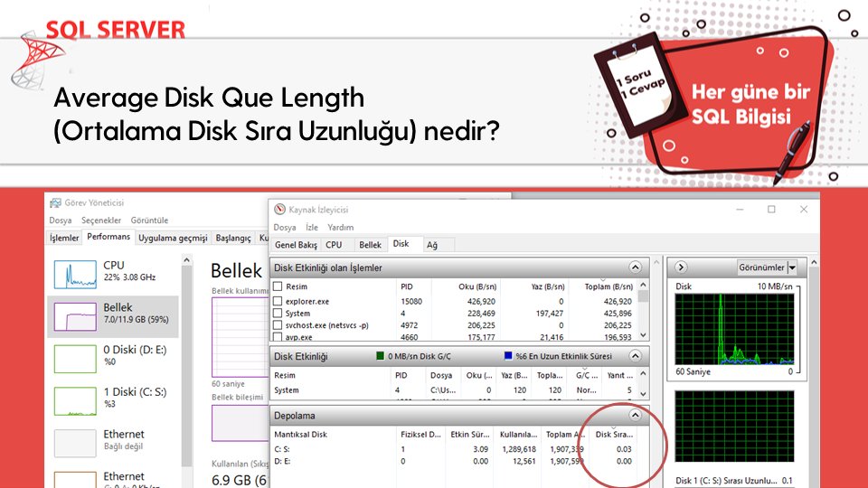Open Dosya menu in Görev Yöneticisi
The width and height of the screenshot is (868, 488).
point(61,221)
